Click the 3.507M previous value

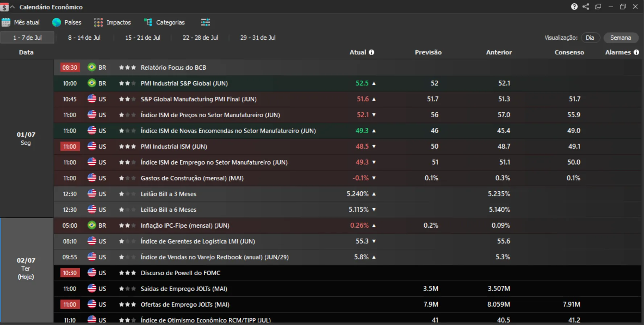(x=499, y=288)
